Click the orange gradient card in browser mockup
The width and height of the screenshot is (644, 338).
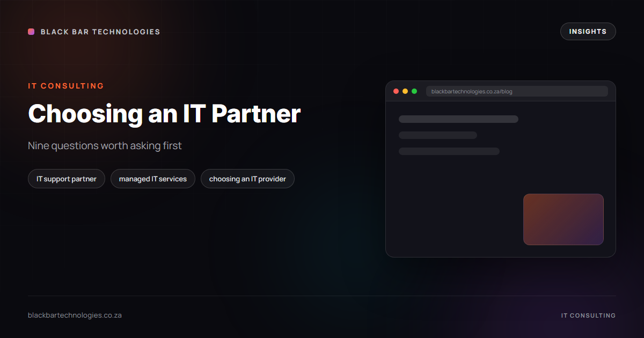point(563,219)
